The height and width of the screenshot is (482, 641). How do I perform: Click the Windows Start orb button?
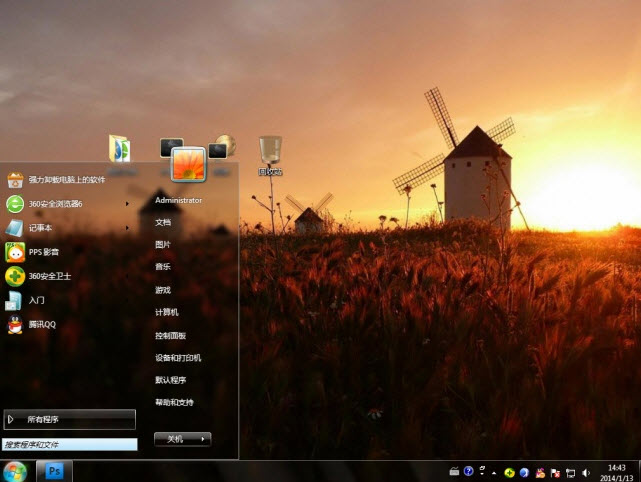coord(15,470)
